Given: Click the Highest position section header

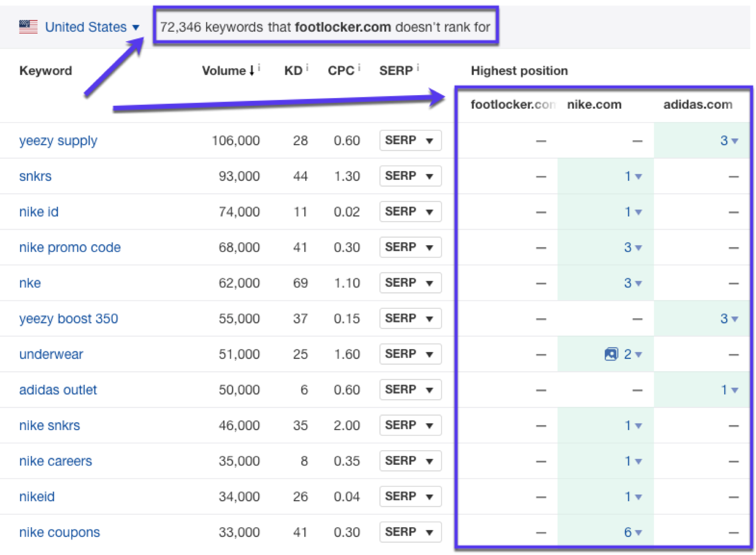Looking at the screenshot, I should (x=519, y=71).
